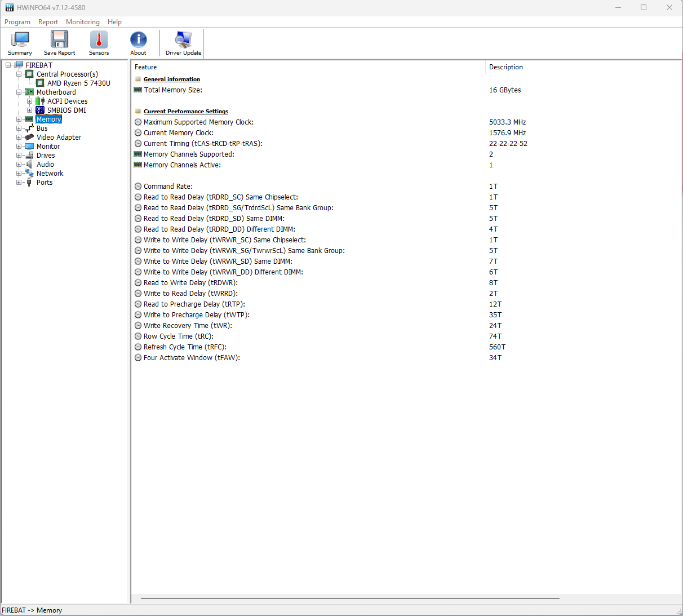Screen dimensions: 683x616
Task: Click the AMD Ryzen 5 7430U icon
Action: point(40,83)
